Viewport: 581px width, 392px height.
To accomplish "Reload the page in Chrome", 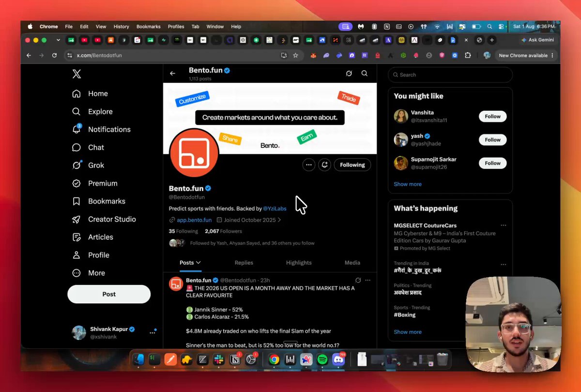I will pyautogui.click(x=54, y=56).
